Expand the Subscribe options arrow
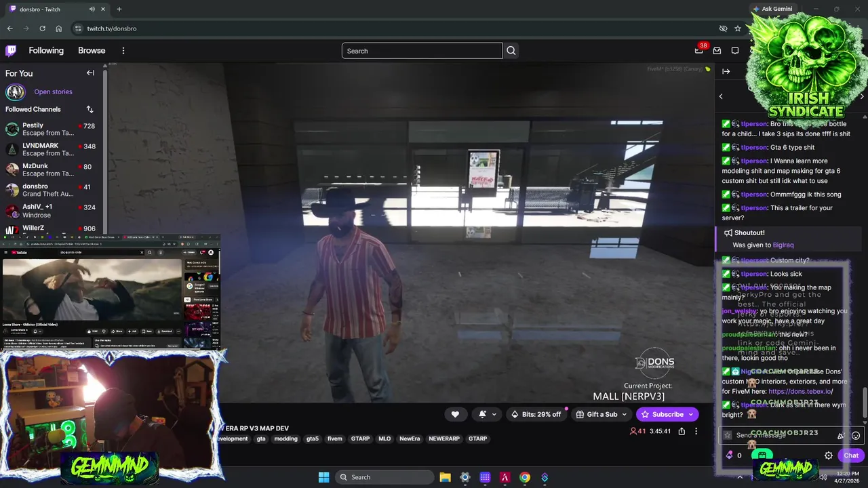The width and height of the screenshot is (868, 488). click(x=691, y=414)
